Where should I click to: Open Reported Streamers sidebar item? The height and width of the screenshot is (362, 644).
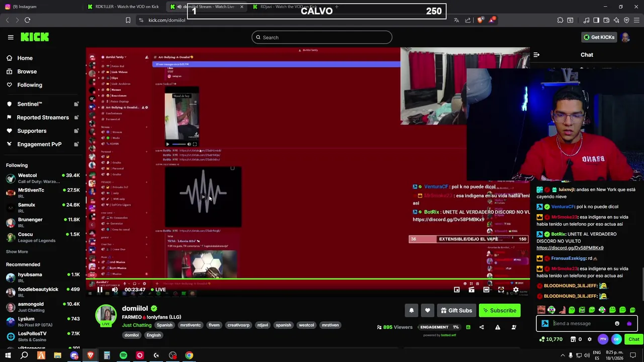43,118
